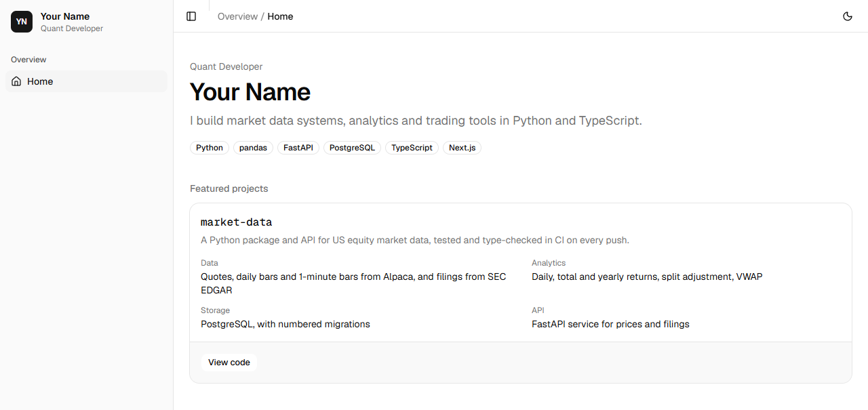Click the TypeScript tag
The width and height of the screenshot is (868, 410).
[412, 148]
